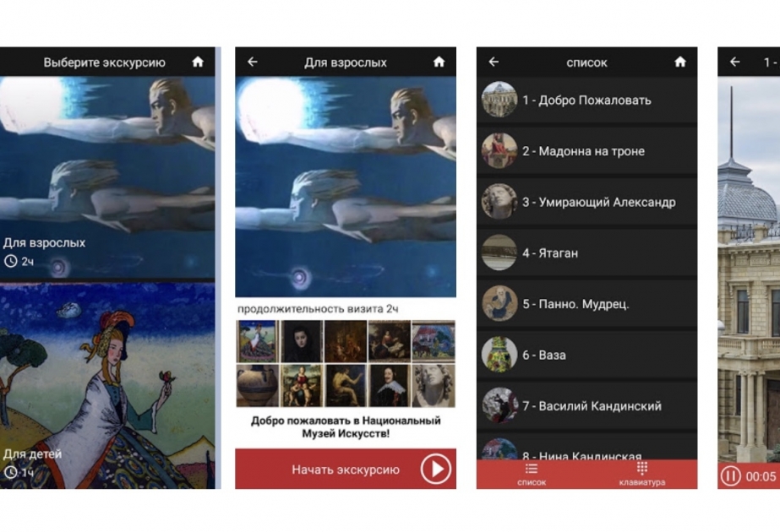The image size is (780, 532).
Task: Tap the man in black portrait thumbnail
Action: click(x=389, y=386)
